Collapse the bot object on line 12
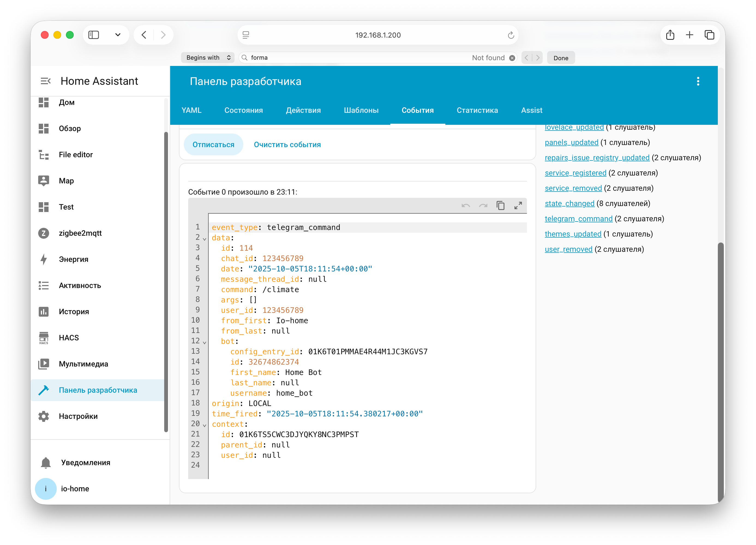 (204, 341)
